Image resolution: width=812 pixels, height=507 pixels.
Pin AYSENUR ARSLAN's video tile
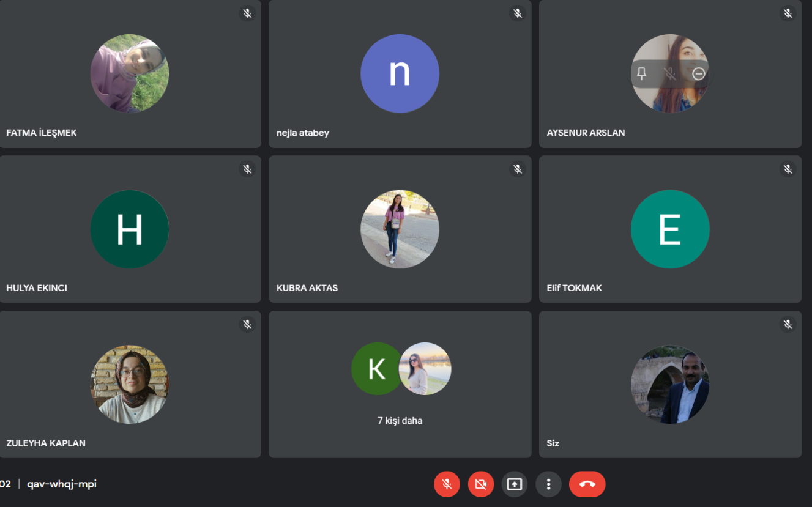pos(641,74)
